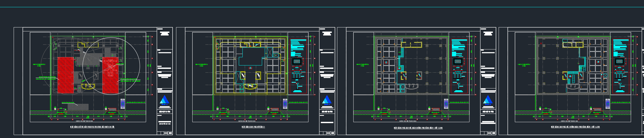
Task: Select the blue triangle logo on second sheet
Action: 327,100
